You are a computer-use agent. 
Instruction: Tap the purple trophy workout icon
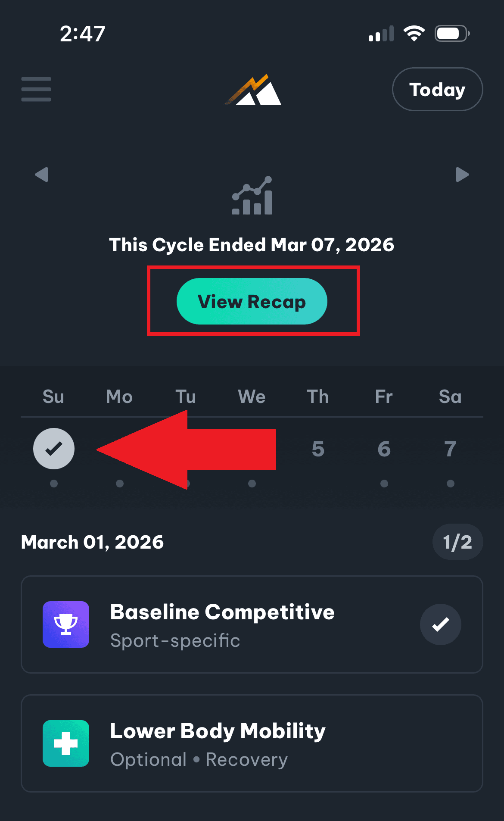(x=66, y=624)
